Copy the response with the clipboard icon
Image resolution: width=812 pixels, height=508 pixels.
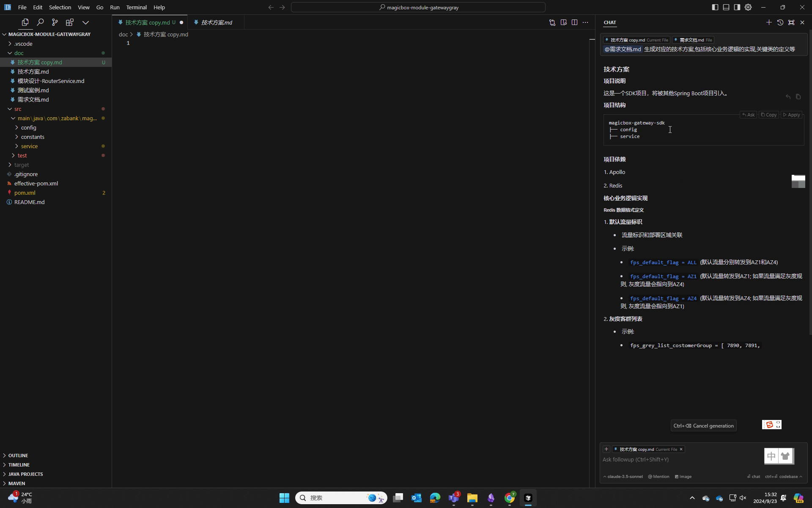798,97
